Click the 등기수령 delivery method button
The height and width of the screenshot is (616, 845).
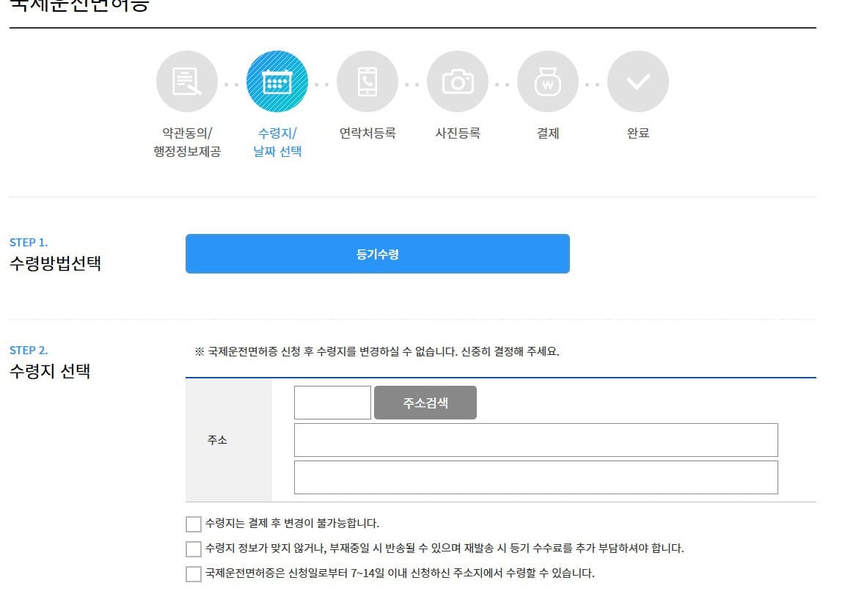378,254
